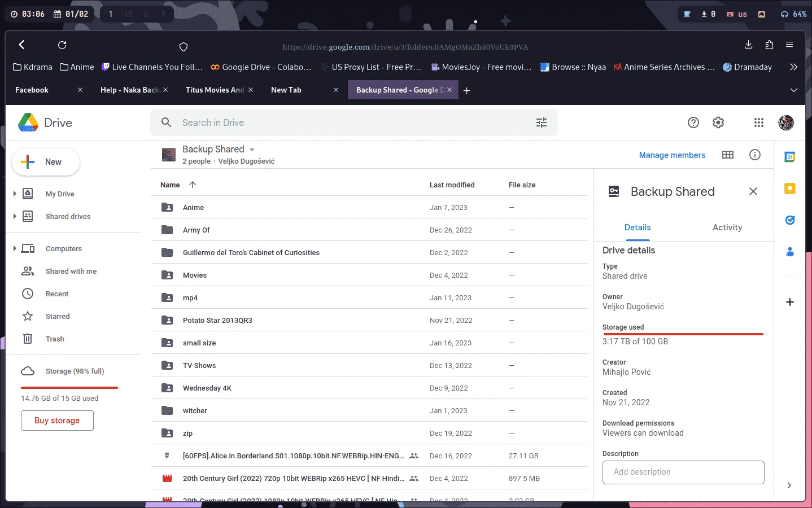Open Google Calendar side panel
This screenshot has height=508, width=812.
[x=790, y=157]
